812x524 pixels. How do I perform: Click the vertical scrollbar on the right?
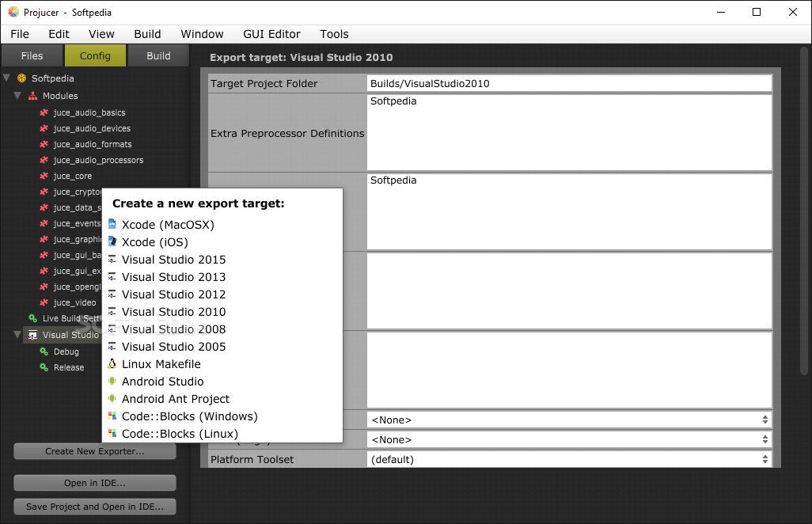point(804,211)
